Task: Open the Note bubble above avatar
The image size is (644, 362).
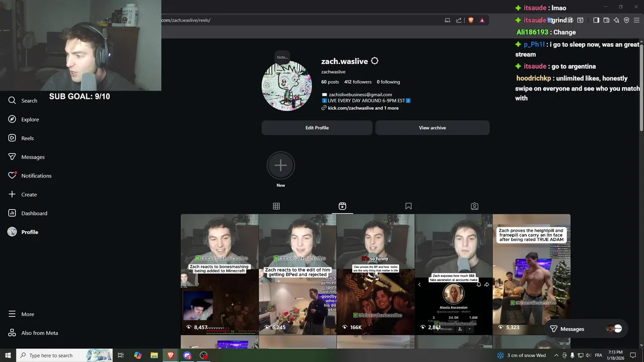Action: click(282, 57)
